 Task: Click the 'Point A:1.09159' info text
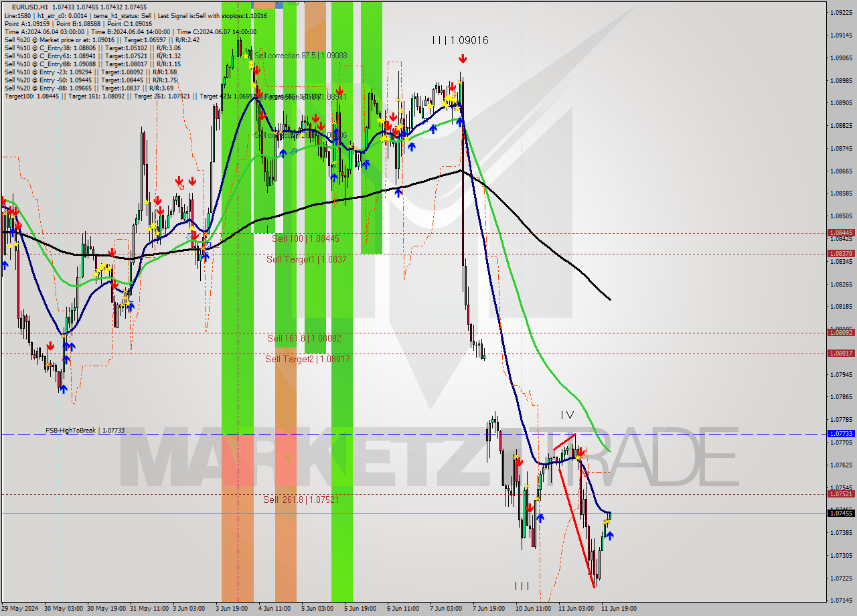[26, 23]
